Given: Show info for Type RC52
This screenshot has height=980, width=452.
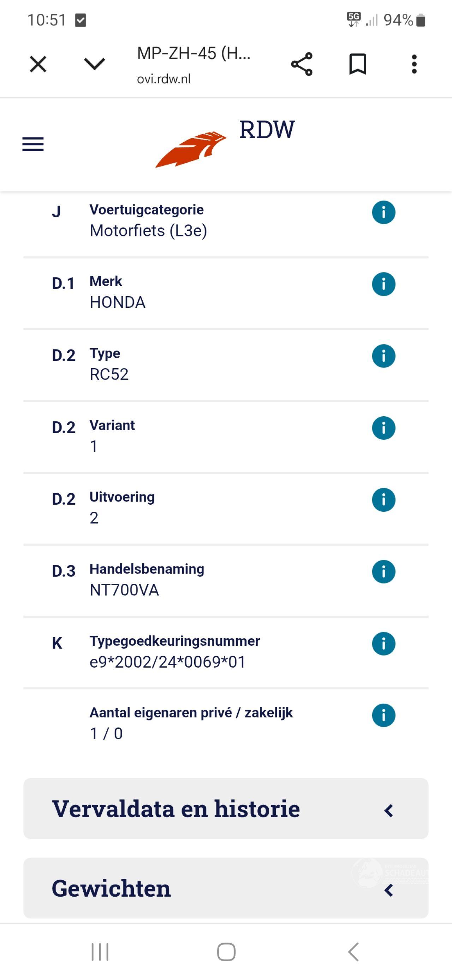Looking at the screenshot, I should pos(383,356).
